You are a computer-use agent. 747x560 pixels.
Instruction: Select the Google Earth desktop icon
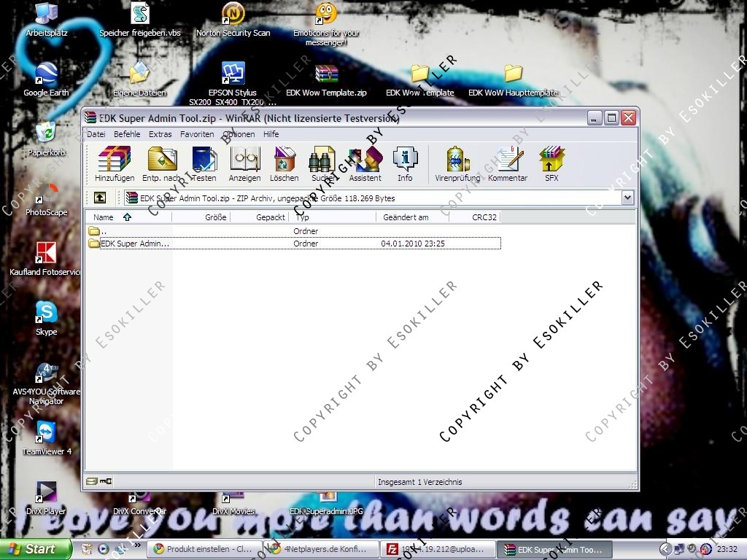[46, 80]
